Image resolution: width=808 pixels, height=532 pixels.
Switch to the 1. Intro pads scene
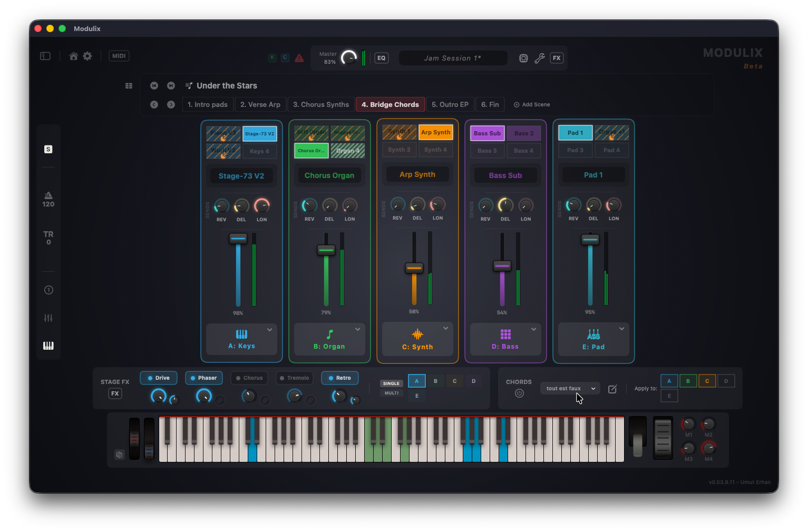208,104
